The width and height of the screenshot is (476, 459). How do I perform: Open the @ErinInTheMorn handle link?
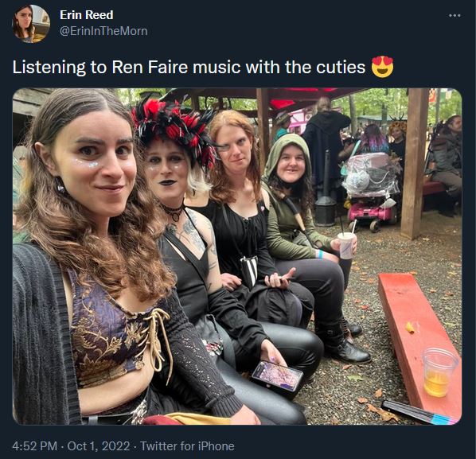coord(103,31)
